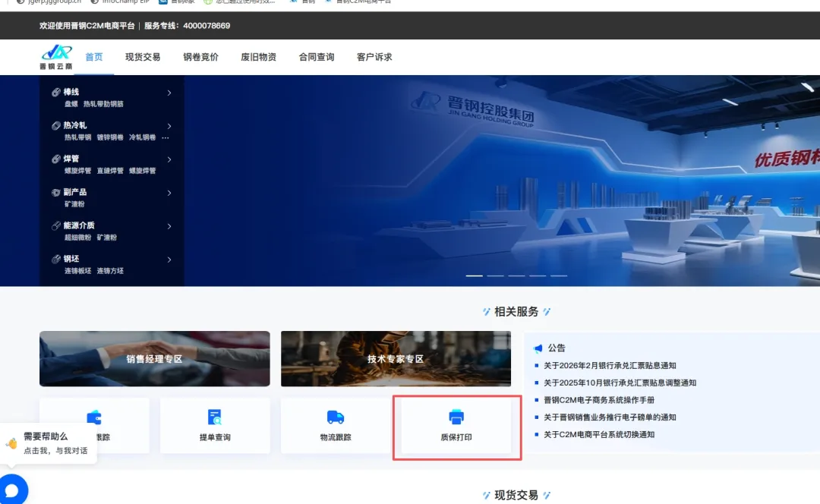The height and width of the screenshot is (504, 820).
Task: Select the 热冷轧 category title
Action: [x=75, y=125]
